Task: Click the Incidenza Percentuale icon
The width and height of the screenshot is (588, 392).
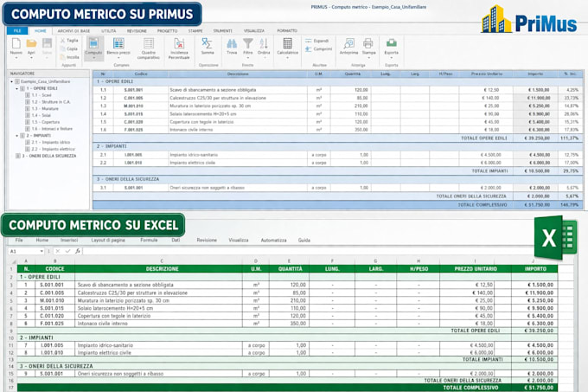Action: (179, 43)
